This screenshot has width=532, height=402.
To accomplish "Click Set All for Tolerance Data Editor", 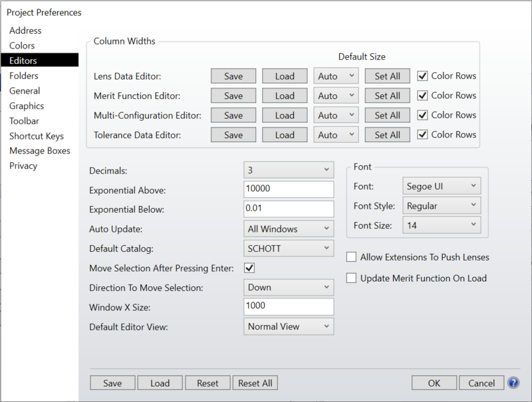I will pyautogui.click(x=387, y=135).
